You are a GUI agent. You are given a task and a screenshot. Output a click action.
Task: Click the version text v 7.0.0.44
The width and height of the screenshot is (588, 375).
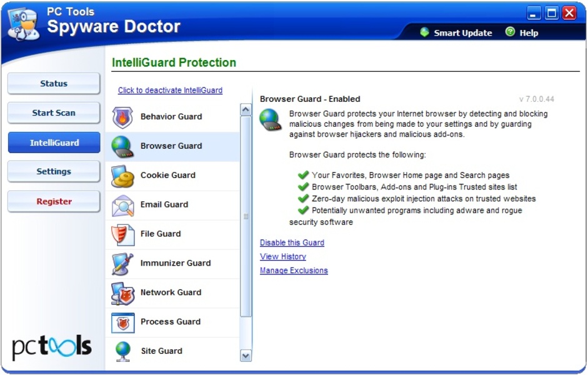coord(537,99)
